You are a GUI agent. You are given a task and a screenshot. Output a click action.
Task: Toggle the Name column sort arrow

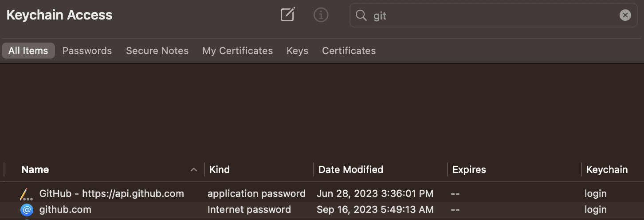(x=193, y=169)
